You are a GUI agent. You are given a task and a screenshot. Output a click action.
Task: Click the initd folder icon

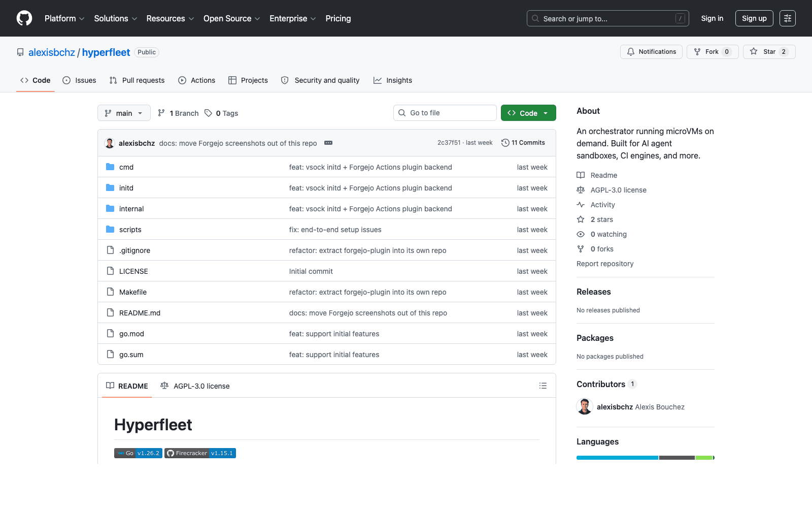[x=110, y=187]
